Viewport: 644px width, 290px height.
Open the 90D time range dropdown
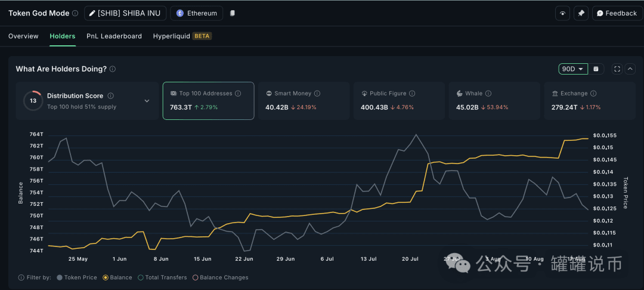[x=573, y=69]
